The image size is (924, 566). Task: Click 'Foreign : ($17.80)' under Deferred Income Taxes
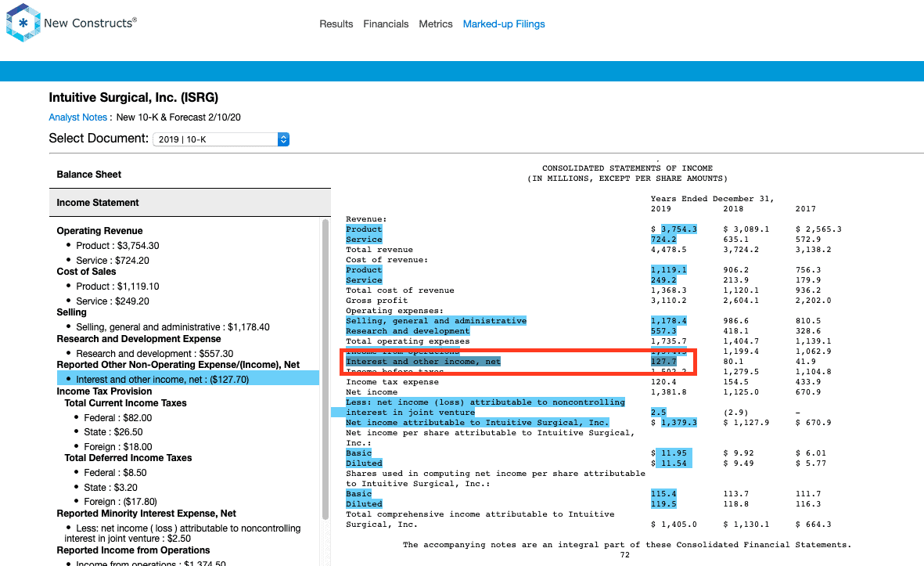point(120,502)
